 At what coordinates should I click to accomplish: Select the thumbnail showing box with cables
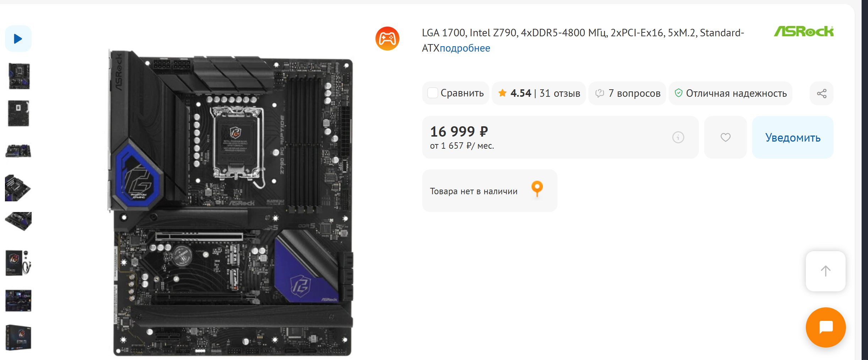pyautogui.click(x=18, y=263)
